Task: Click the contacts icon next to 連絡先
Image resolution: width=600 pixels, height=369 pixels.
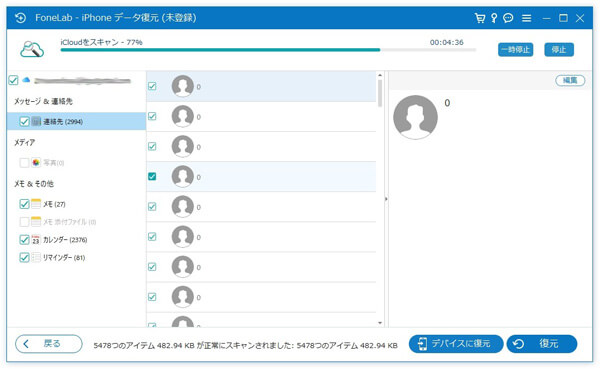Action: tap(36, 122)
